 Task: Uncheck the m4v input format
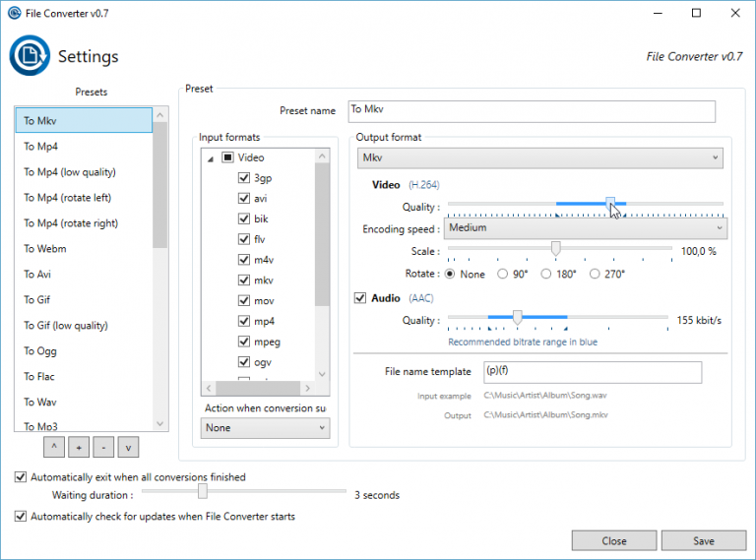(x=244, y=260)
